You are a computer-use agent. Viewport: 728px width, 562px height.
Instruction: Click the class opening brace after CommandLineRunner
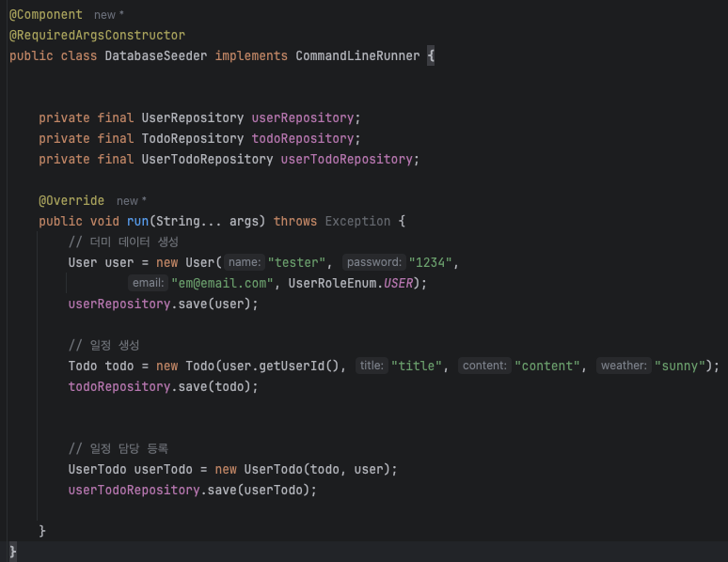coord(431,56)
